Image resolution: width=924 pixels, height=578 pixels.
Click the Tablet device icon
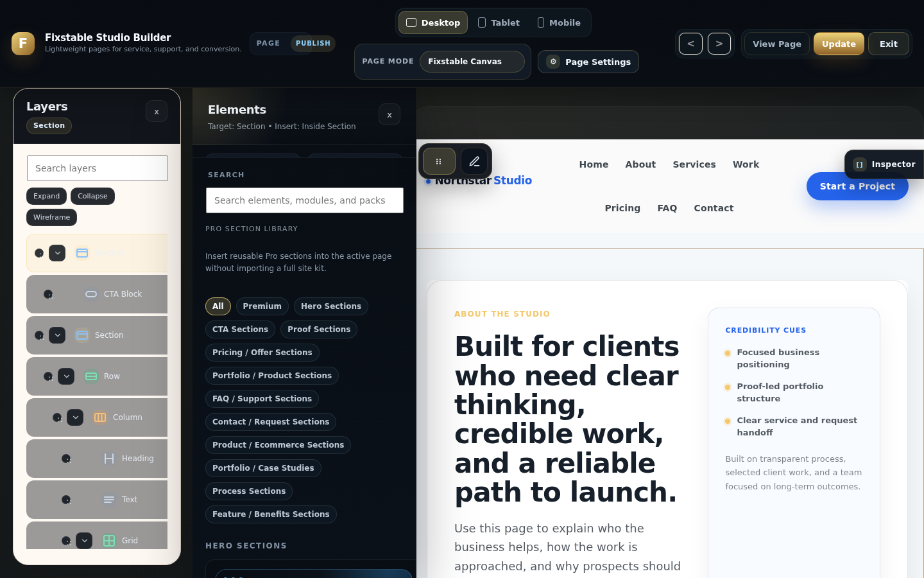482,22
